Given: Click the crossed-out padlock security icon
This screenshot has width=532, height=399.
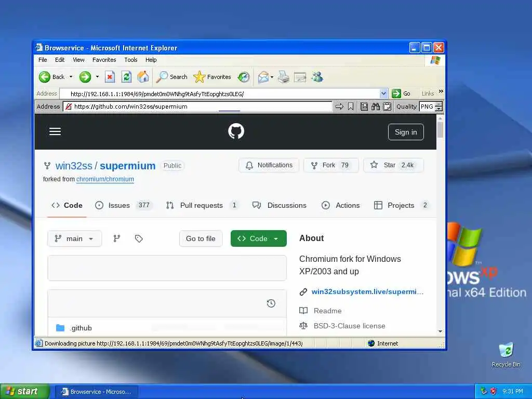Looking at the screenshot, I should (69, 107).
